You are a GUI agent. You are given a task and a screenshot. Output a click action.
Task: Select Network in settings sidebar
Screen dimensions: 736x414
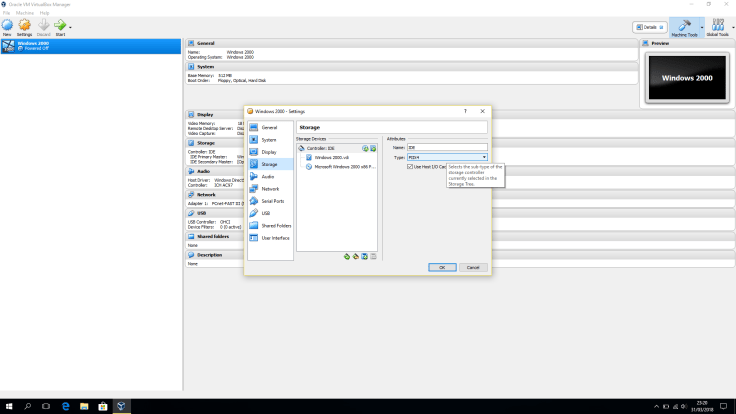tap(270, 188)
